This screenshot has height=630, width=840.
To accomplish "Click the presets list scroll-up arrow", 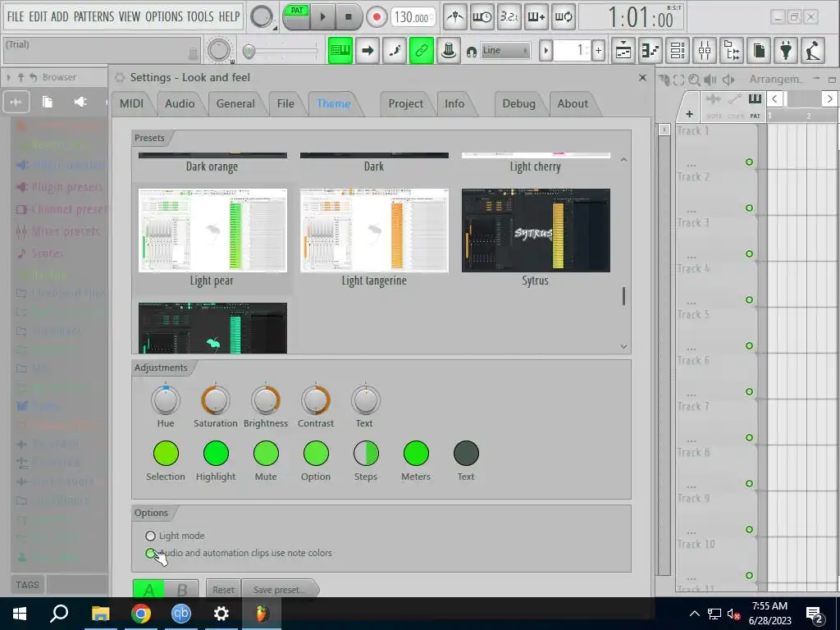I will (x=623, y=160).
